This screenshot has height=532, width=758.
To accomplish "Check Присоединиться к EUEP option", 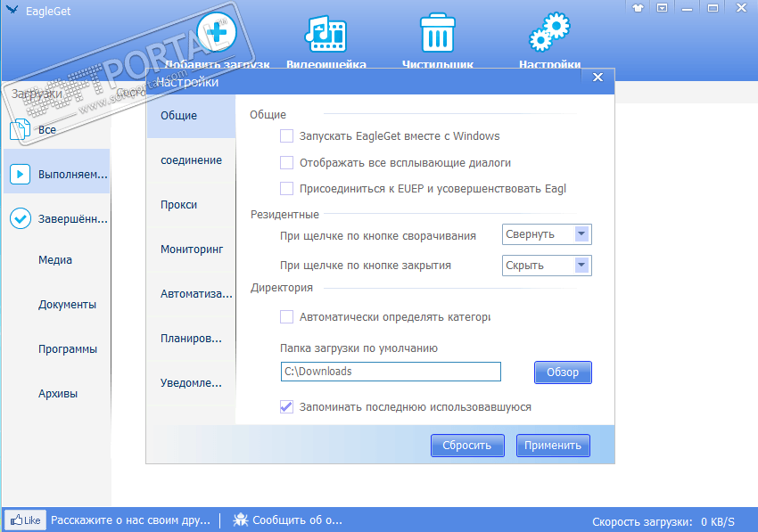I will point(286,188).
